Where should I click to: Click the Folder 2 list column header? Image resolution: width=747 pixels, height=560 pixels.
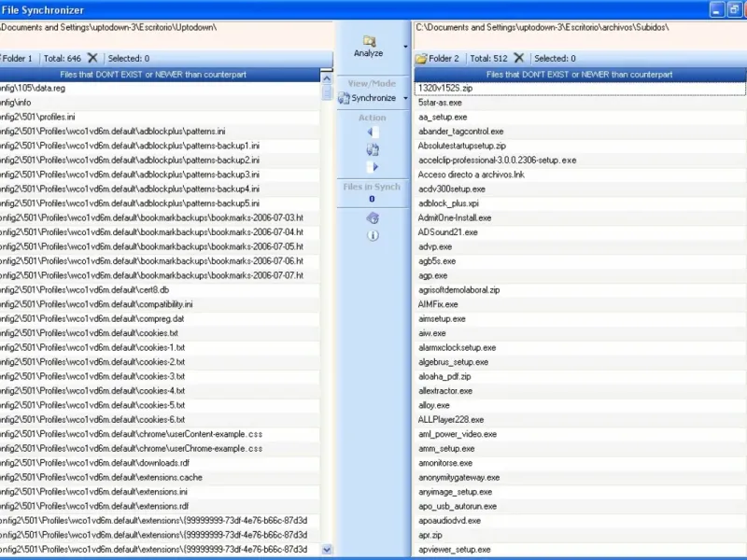[580, 75]
